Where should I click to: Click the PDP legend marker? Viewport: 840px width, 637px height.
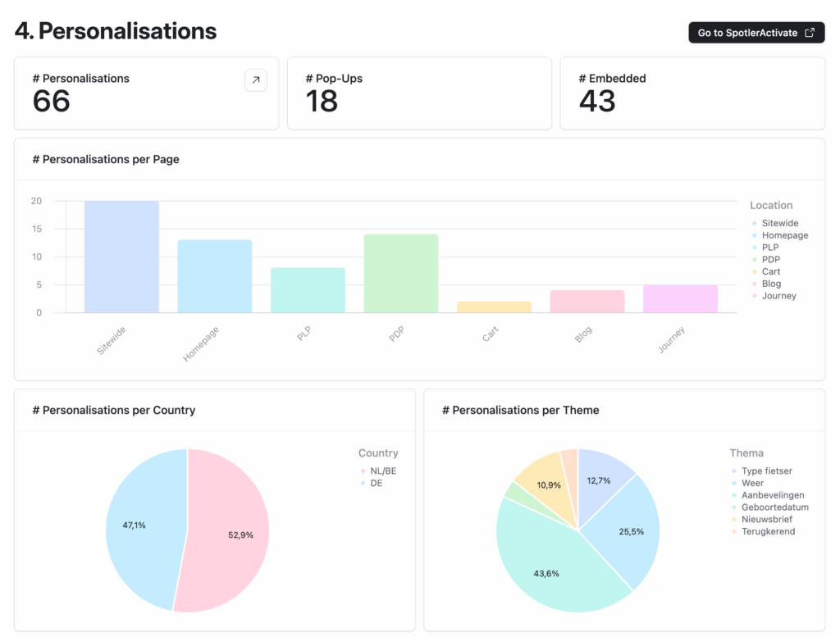pyautogui.click(x=756, y=259)
